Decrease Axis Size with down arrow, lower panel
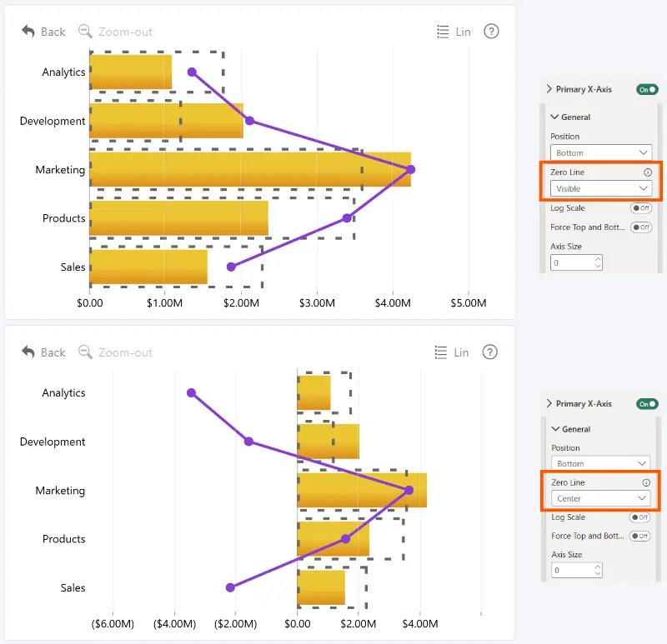This screenshot has width=667, height=644. tap(598, 574)
